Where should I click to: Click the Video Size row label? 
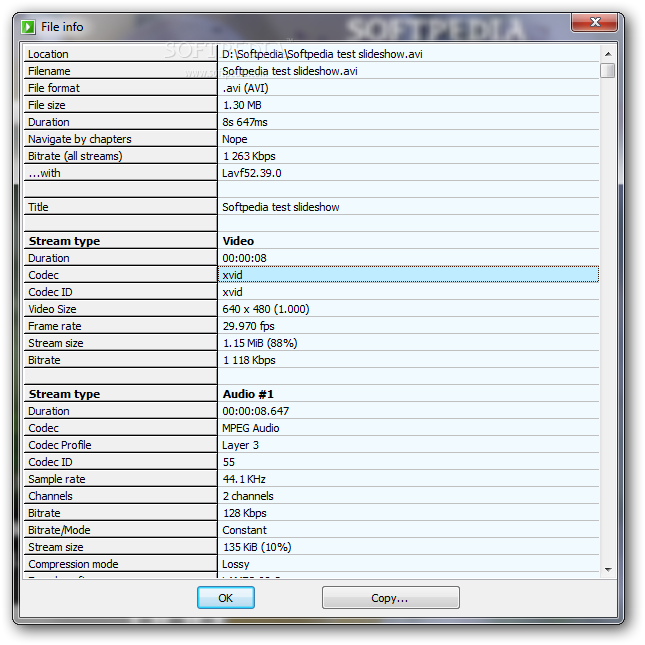pos(52,309)
